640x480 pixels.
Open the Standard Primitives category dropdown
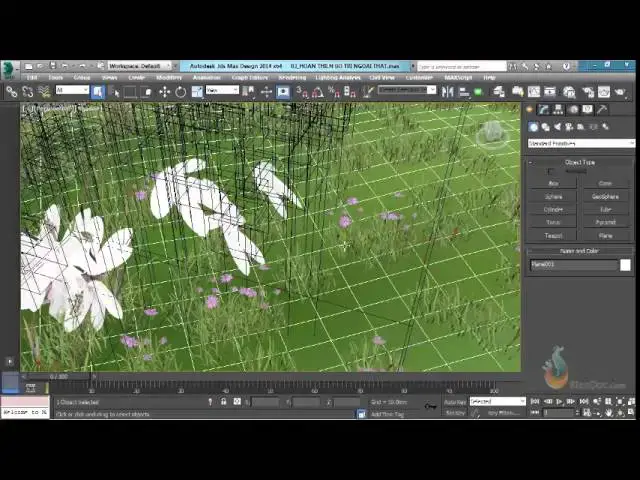point(581,143)
